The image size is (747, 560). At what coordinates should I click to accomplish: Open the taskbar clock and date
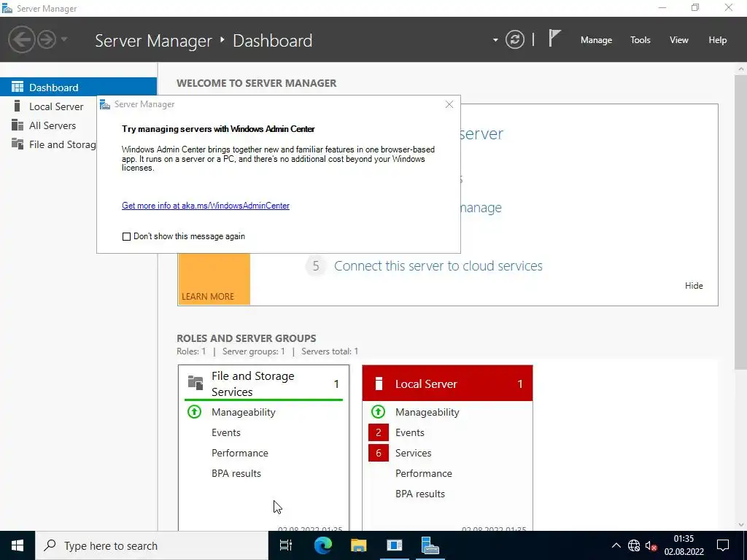(x=684, y=545)
